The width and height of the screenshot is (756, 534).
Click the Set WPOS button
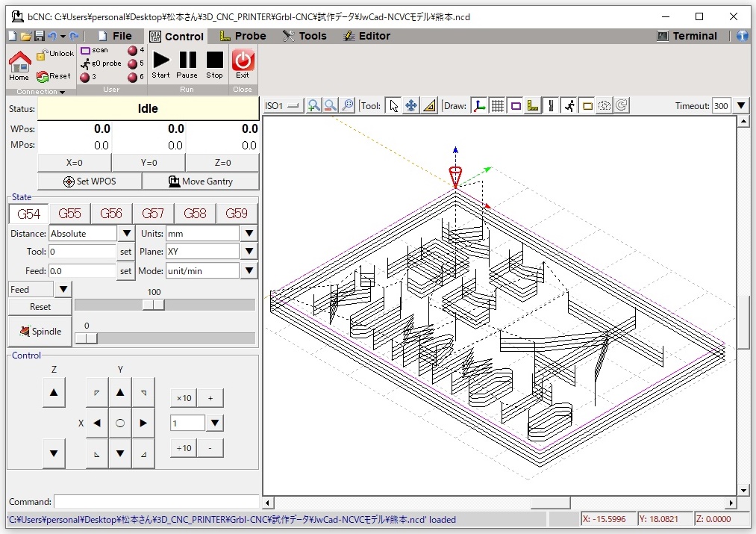coord(90,181)
